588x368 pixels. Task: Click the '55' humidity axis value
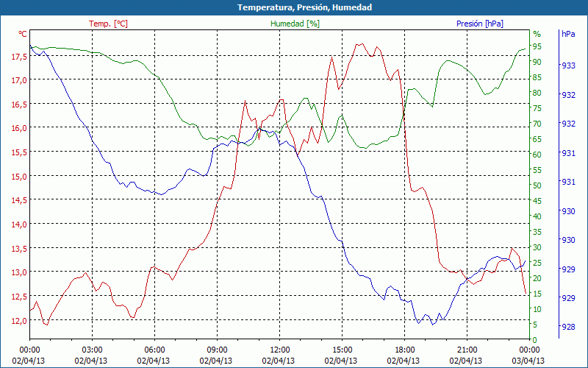point(537,170)
